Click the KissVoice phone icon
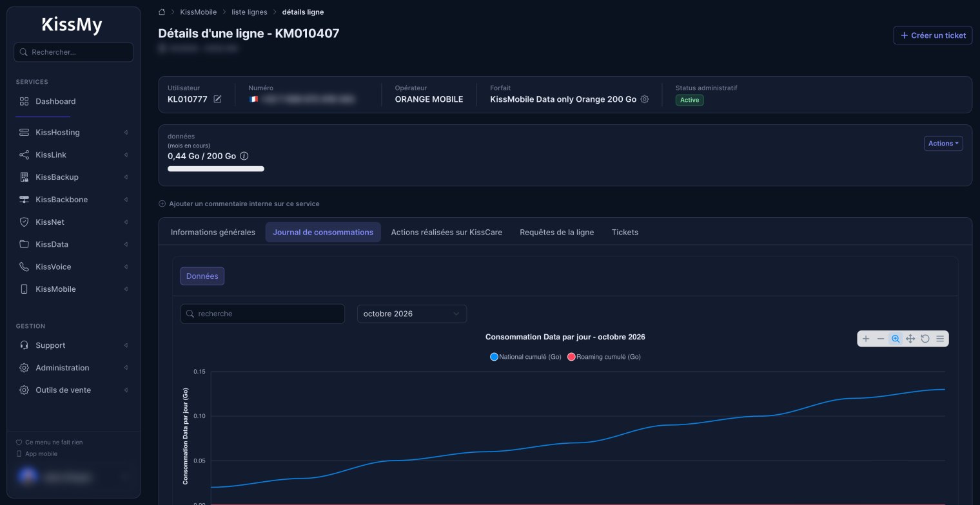This screenshot has width=980, height=505. pos(24,267)
